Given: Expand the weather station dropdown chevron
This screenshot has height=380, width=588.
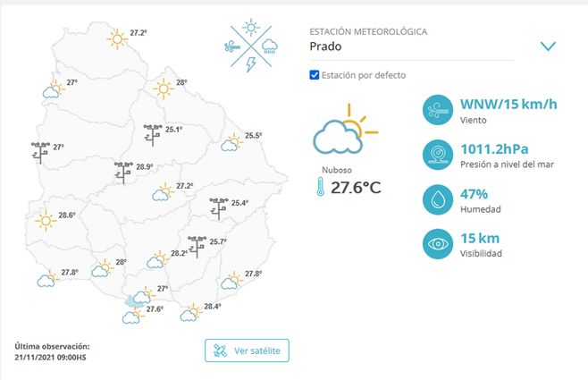Looking at the screenshot, I should tap(548, 46).
